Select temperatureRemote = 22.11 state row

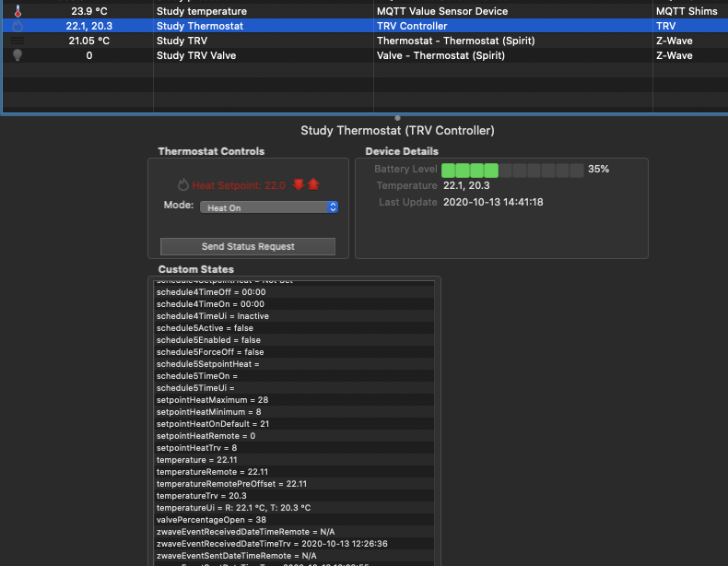pyautogui.click(x=294, y=472)
